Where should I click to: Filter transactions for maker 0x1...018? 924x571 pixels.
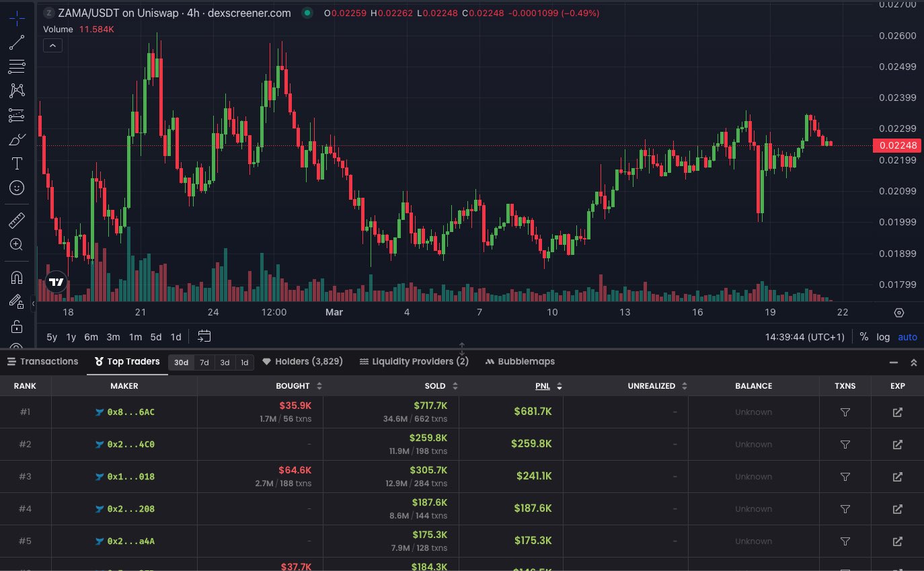pos(845,477)
